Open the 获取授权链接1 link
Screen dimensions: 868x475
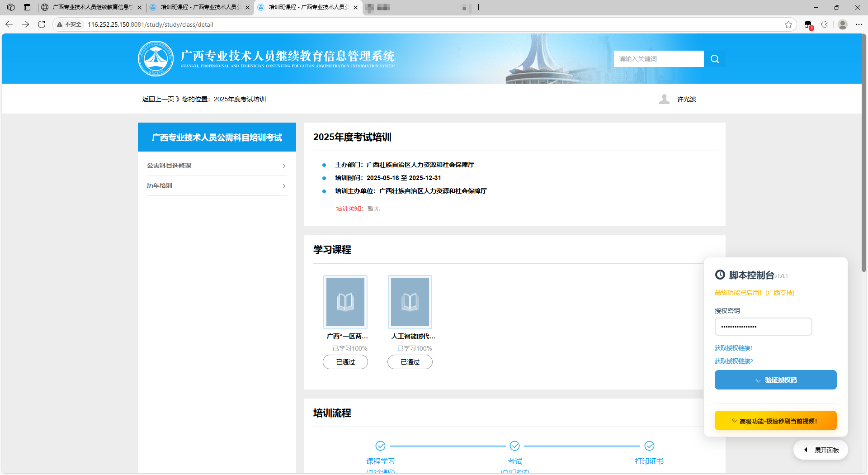(734, 348)
